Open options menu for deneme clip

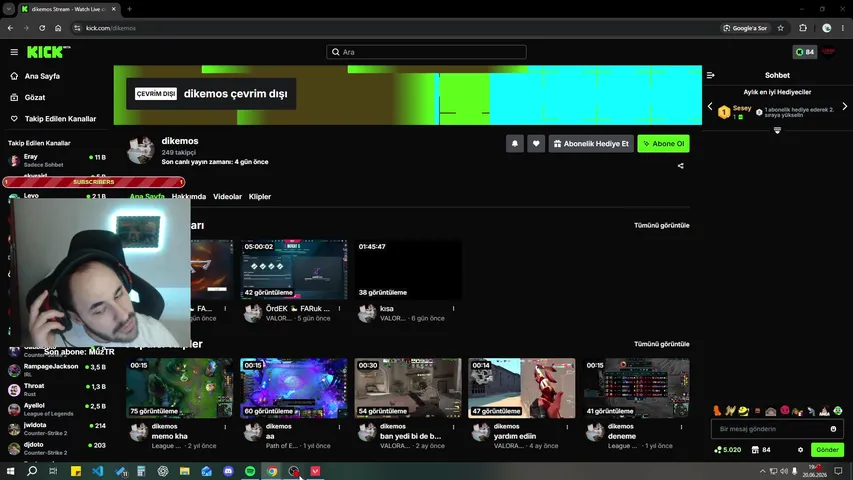(x=681, y=427)
